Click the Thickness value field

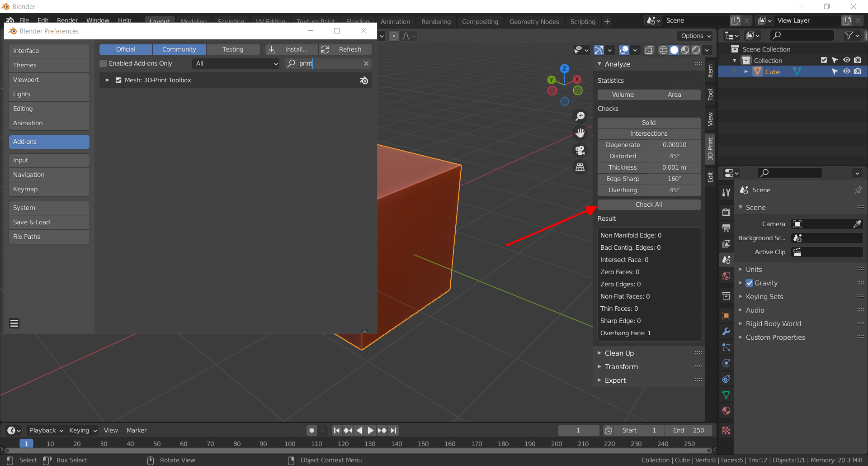(x=675, y=167)
